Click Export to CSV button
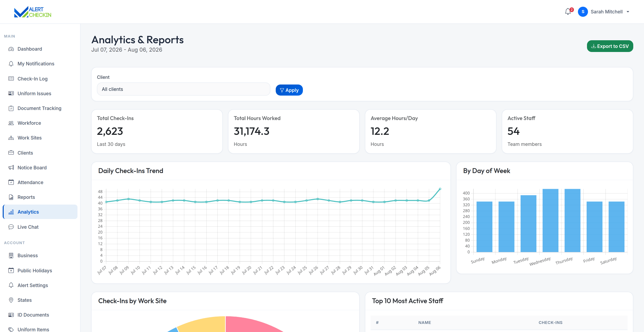 coord(610,46)
